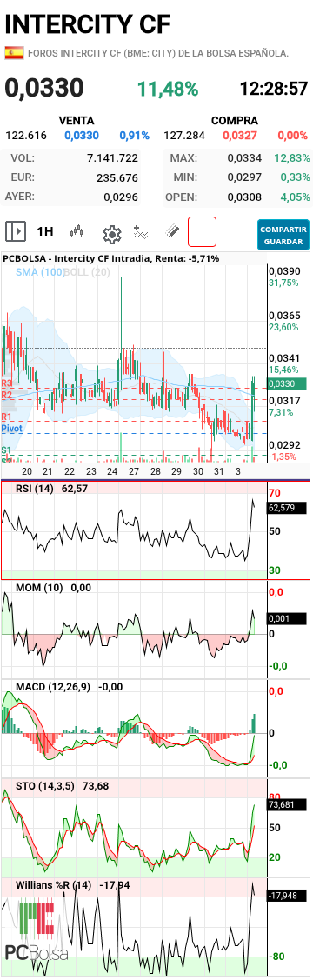The height and width of the screenshot is (980, 313).
Task: Click the Spanish flag icon
Action: 15,53
